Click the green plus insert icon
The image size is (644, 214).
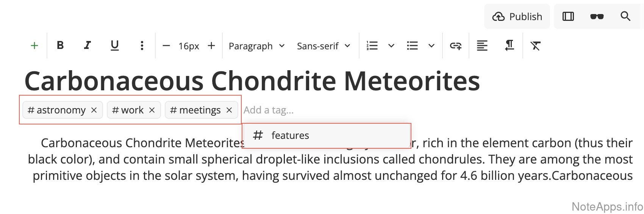click(x=34, y=46)
